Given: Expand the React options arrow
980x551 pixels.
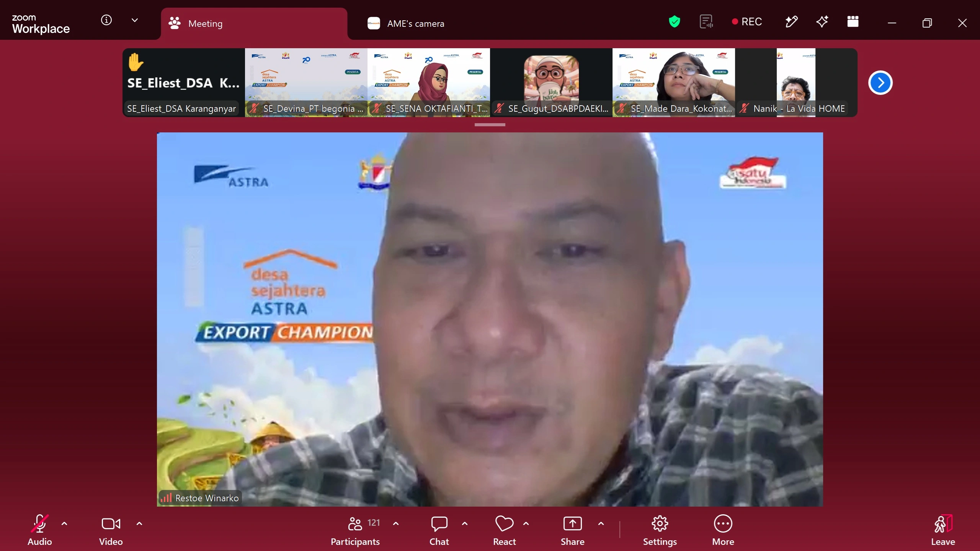Looking at the screenshot, I should click(x=526, y=523).
